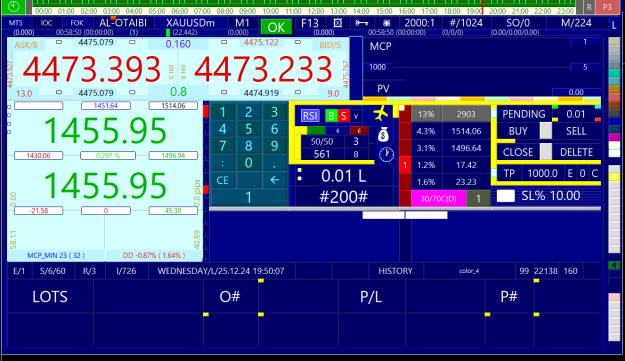Click keypad colon key
Image resolution: width=625 pixels, height=361 pixels.
(x=222, y=163)
